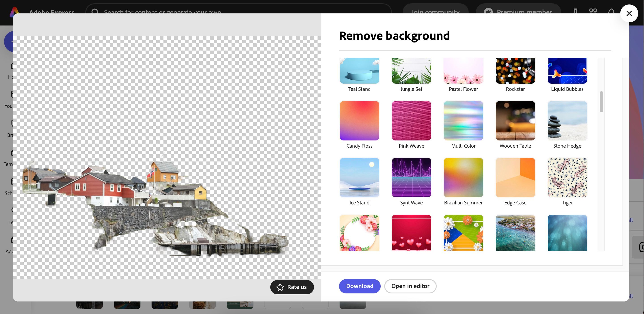Choose the red hearts background

click(412, 233)
